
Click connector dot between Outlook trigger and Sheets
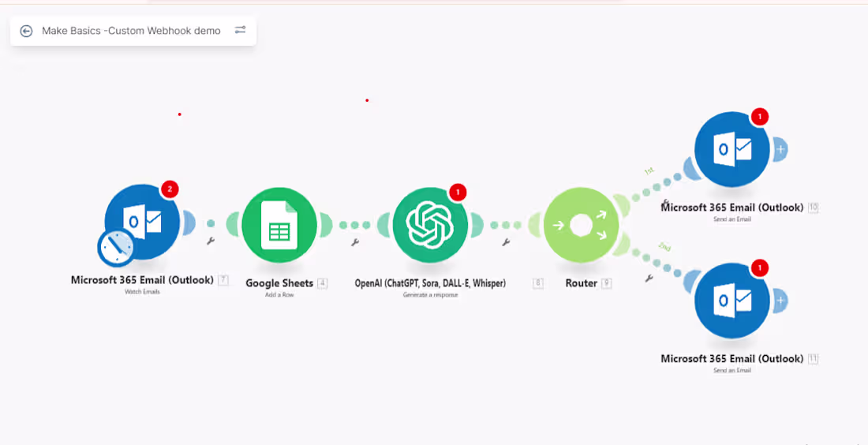click(x=211, y=223)
